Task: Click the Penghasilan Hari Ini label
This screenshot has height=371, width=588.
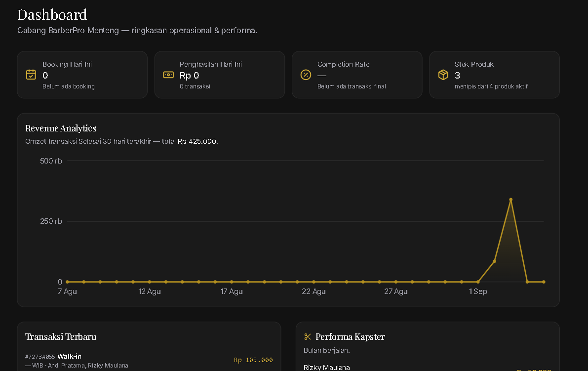Action: (x=211, y=64)
